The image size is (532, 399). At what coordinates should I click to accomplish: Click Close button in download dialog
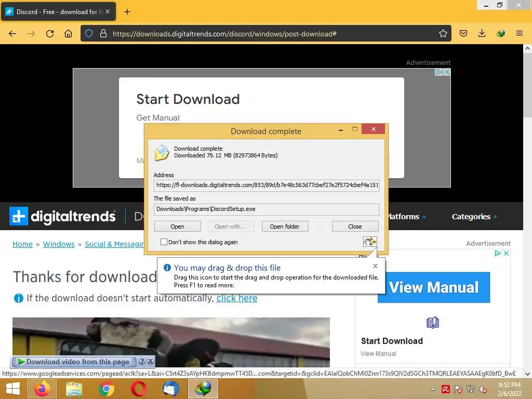click(x=355, y=227)
